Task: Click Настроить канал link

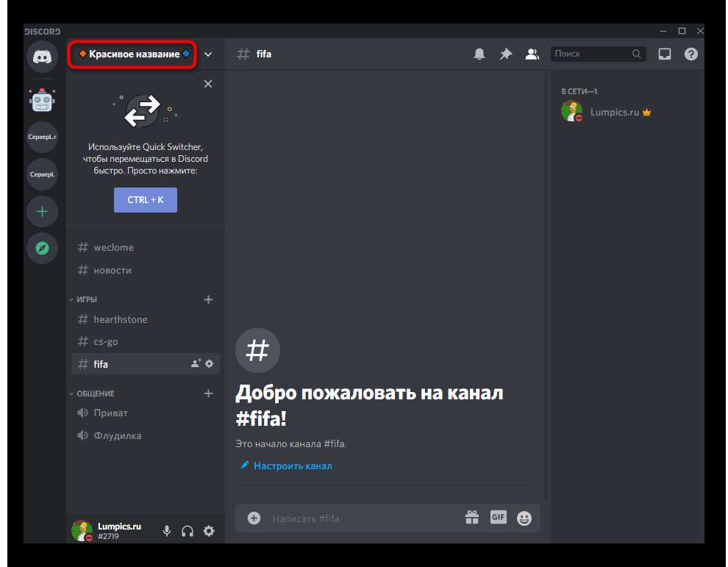Action: pos(293,466)
